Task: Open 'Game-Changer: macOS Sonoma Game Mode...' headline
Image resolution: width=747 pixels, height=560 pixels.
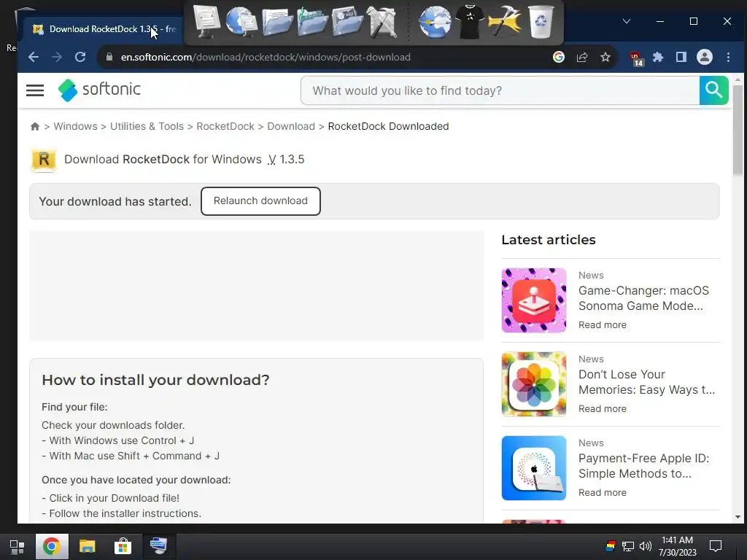Action: tap(643, 298)
